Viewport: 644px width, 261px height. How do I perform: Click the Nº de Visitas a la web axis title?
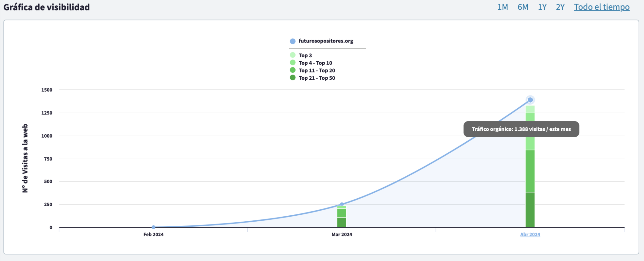25,158
